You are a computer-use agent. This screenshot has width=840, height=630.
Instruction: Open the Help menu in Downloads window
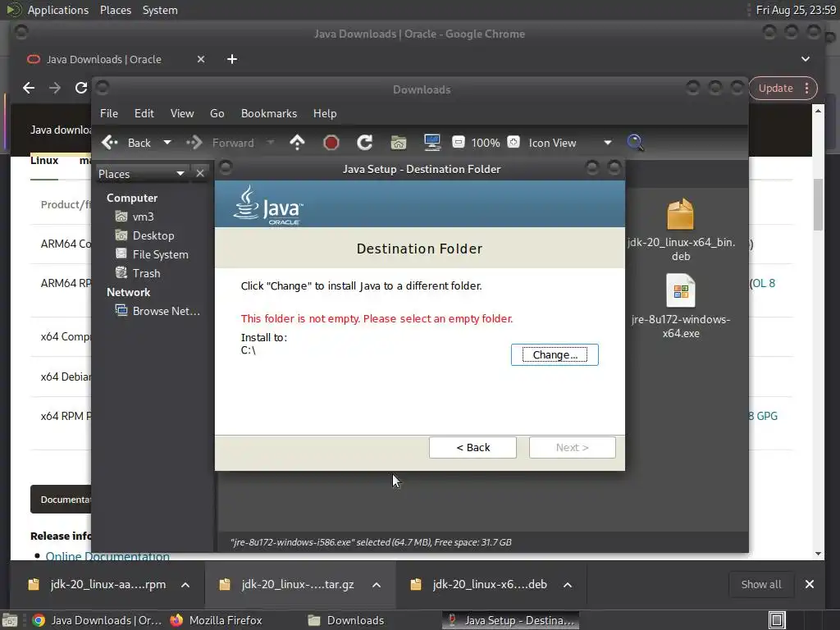pos(325,113)
